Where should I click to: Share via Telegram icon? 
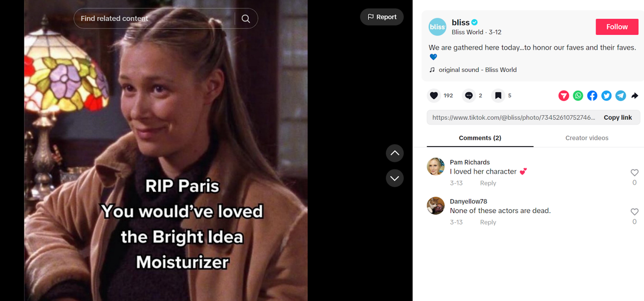(620, 96)
